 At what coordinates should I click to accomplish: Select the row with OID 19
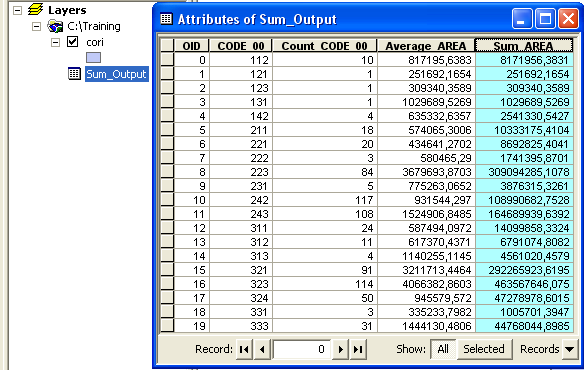coord(167,326)
